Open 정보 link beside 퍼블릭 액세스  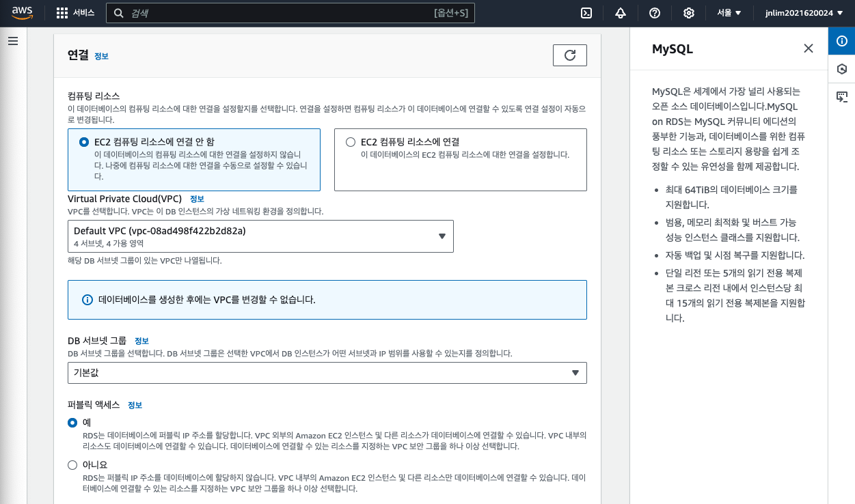click(135, 405)
